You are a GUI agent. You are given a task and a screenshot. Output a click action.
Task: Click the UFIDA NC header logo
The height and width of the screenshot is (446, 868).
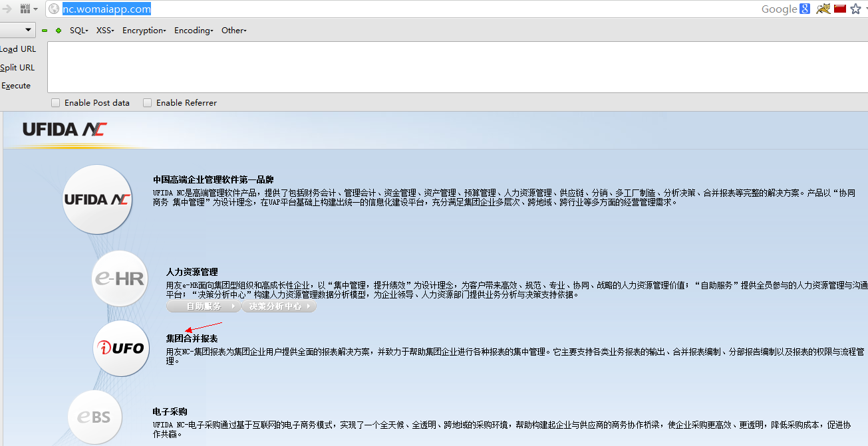pyautogui.click(x=65, y=129)
